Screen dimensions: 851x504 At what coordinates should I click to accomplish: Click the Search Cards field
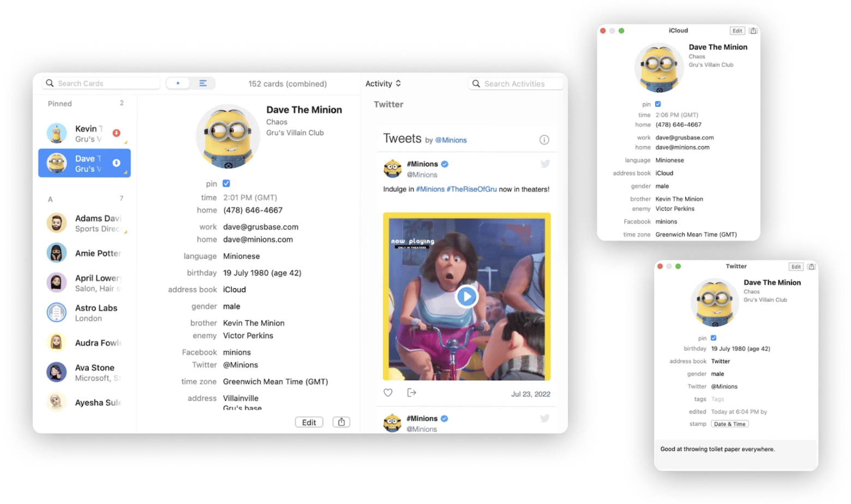101,83
